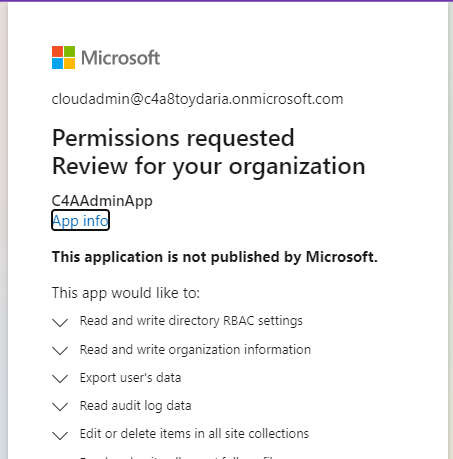The image size is (453, 459).
Task: Expand the site collections permission chevron
Action: [x=60, y=435]
